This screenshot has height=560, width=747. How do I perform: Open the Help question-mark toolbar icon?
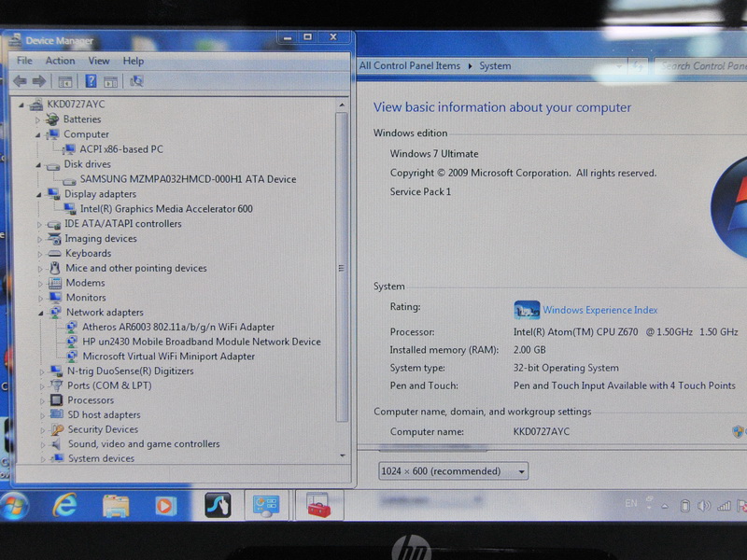tap(91, 81)
